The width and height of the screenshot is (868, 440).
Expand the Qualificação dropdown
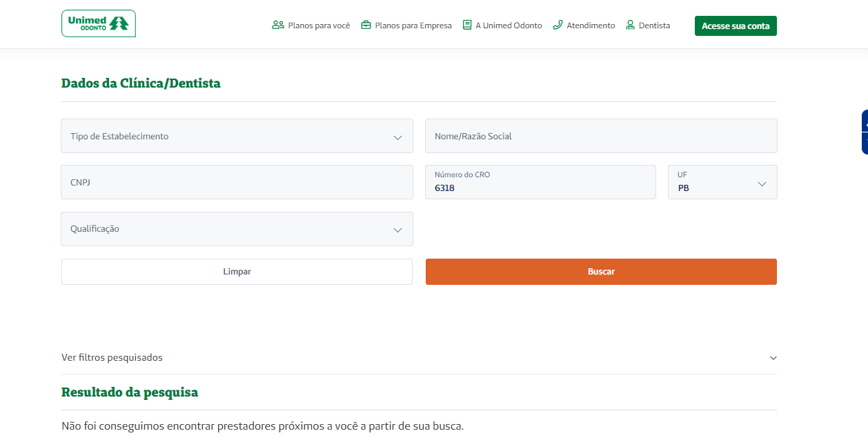point(237,229)
